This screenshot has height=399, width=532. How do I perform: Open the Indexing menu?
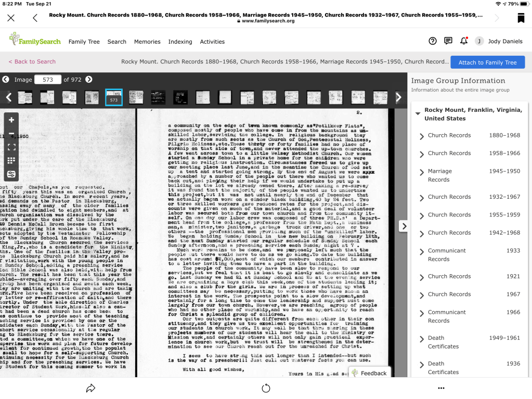180,42
